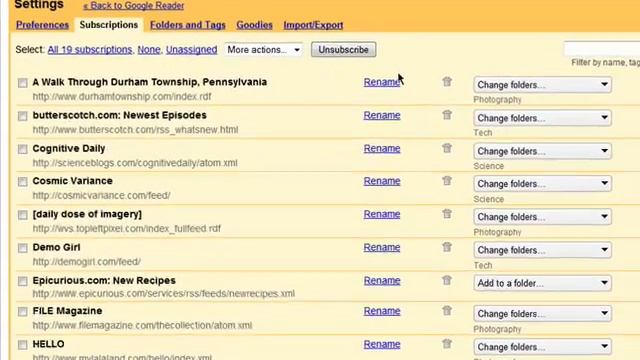Image resolution: width=640 pixels, height=360 pixels.
Task: Expand Change folders for Cosmic Variance
Action: coord(542,183)
